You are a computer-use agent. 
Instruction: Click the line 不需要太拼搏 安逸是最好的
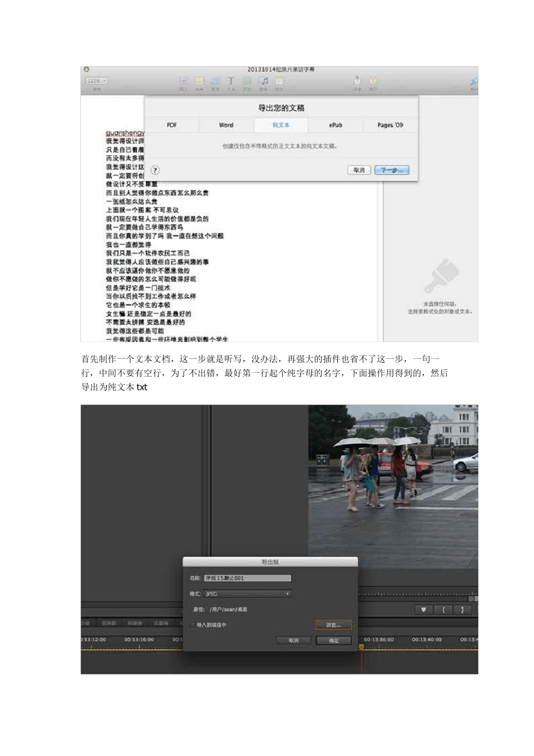click(x=145, y=322)
